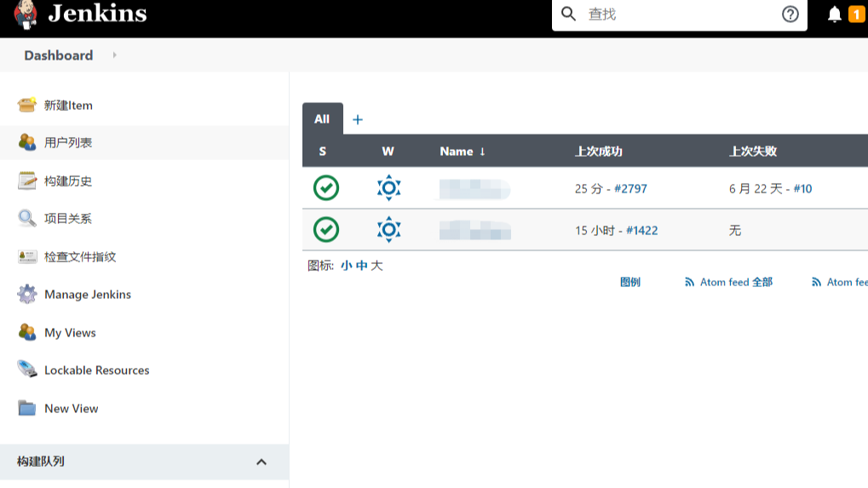
Task: Click the Jenkins butler logo icon
Action: [26, 14]
